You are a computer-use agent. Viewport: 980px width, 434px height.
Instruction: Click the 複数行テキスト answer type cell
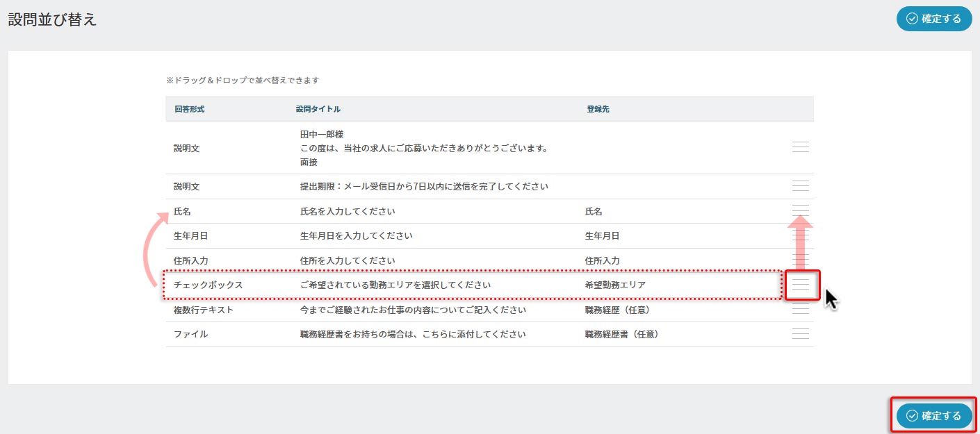click(x=204, y=310)
